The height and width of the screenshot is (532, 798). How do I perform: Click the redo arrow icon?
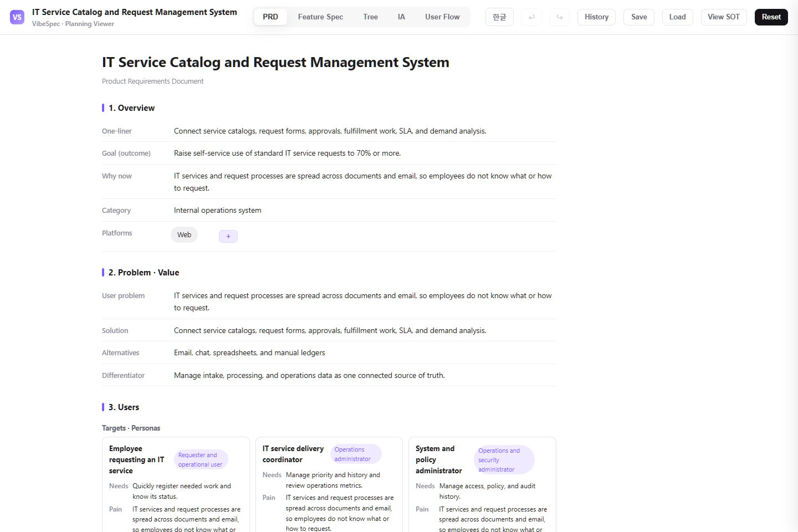click(560, 17)
